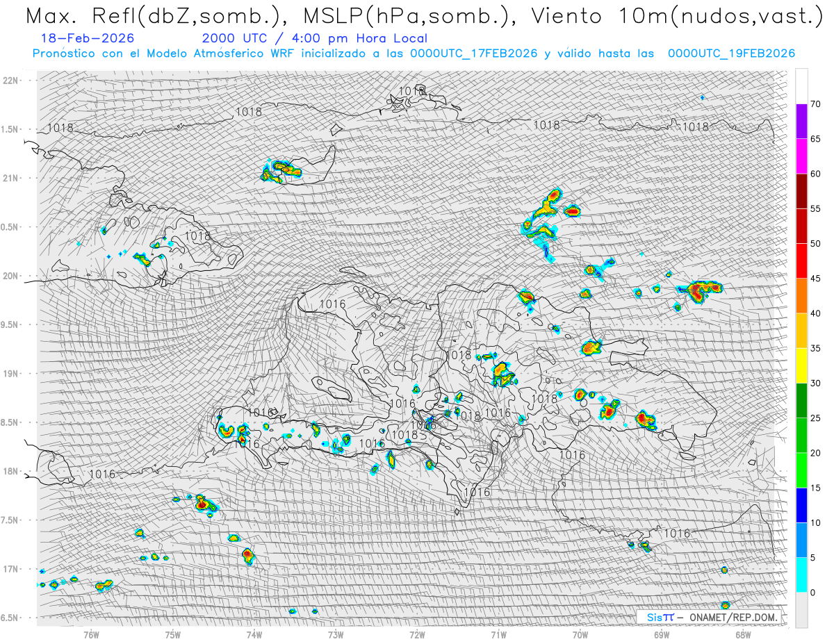The width and height of the screenshot is (834, 644).
Task: Select the '74W' longitude label
Action: pyautogui.click(x=254, y=634)
